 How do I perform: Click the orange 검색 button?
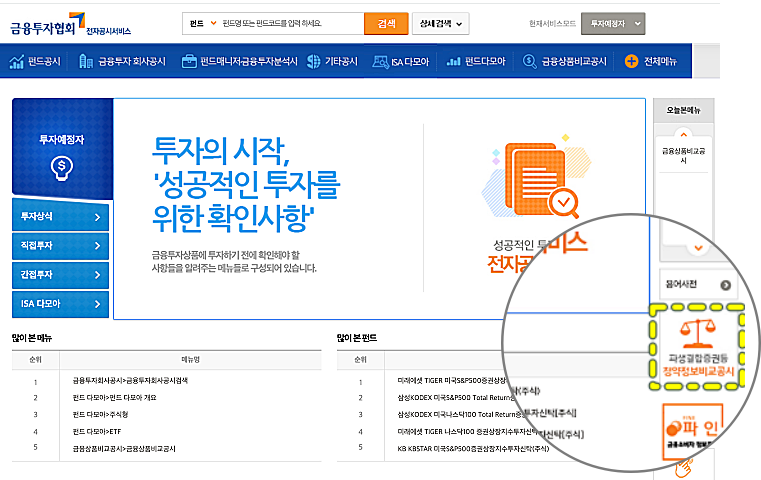(386, 23)
